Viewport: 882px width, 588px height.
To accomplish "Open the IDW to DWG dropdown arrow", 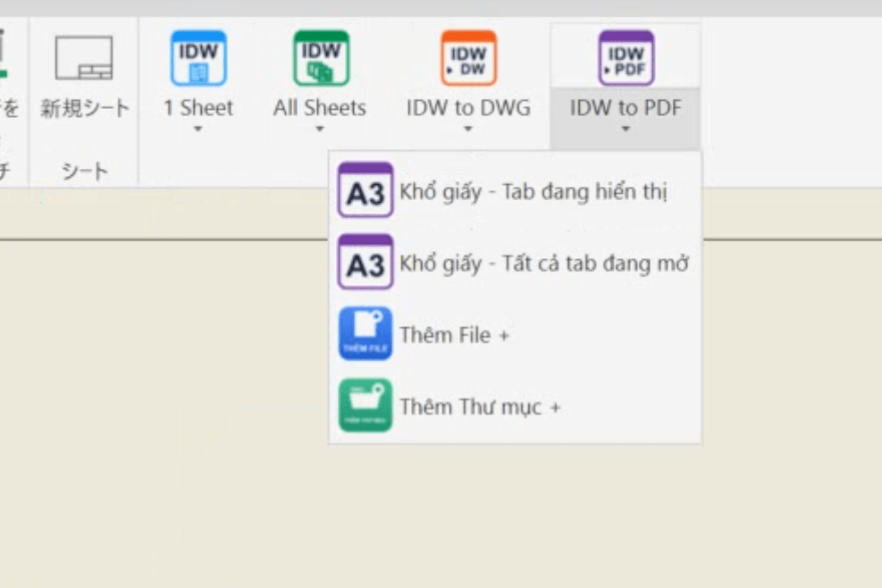I will coord(468,129).
